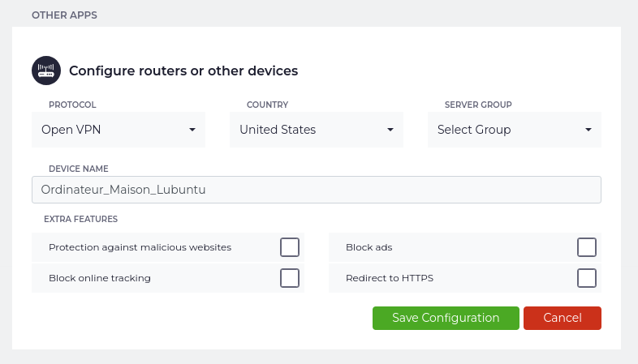Click the Server Group dropdown arrow
The image size is (638, 364).
(588, 130)
